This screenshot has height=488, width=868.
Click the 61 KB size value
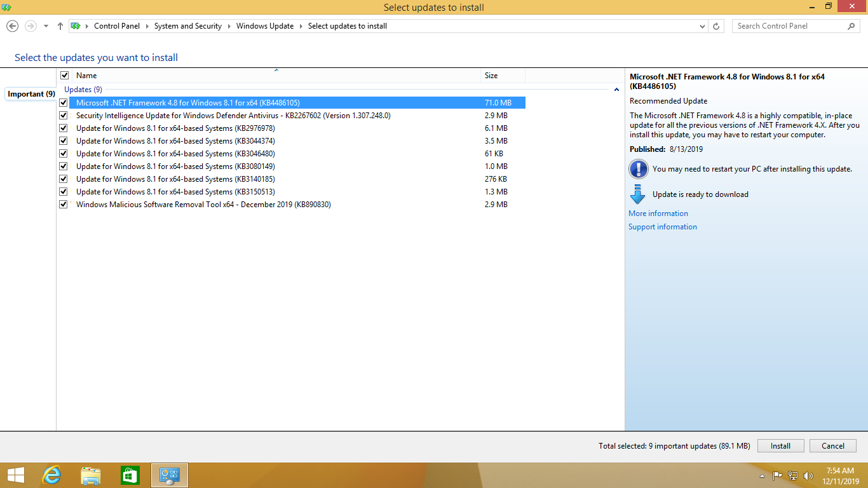point(495,153)
